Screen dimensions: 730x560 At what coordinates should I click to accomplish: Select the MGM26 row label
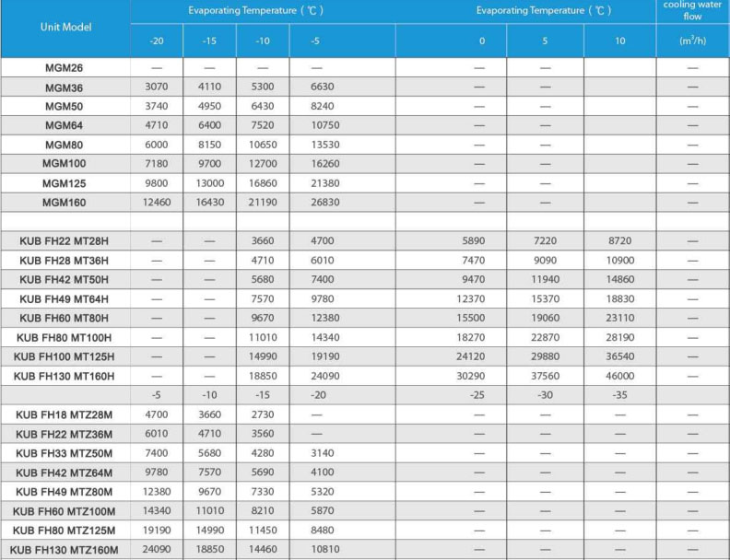[x=65, y=68]
